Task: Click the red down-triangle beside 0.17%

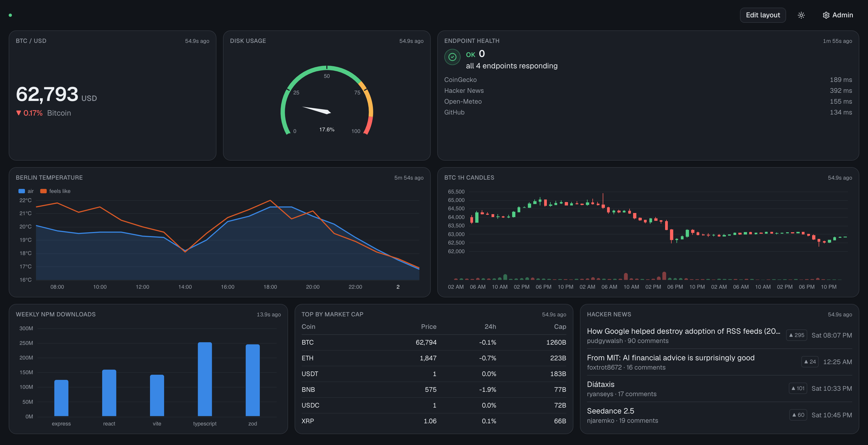Action: (18, 113)
